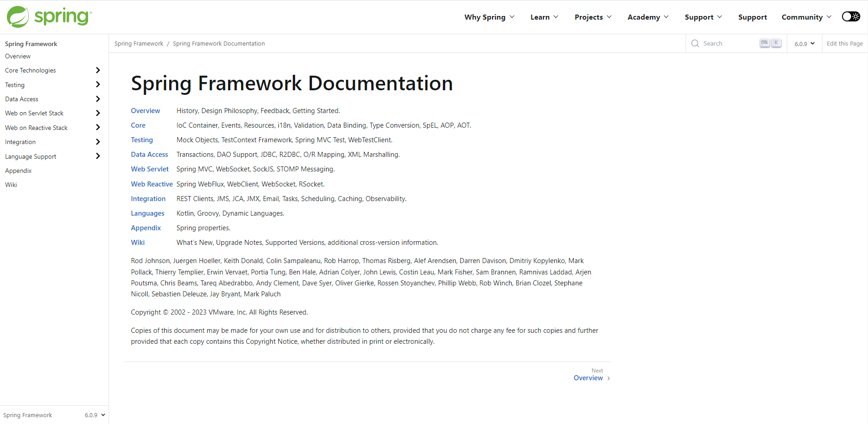Open the Appendix content link

pyautogui.click(x=146, y=228)
